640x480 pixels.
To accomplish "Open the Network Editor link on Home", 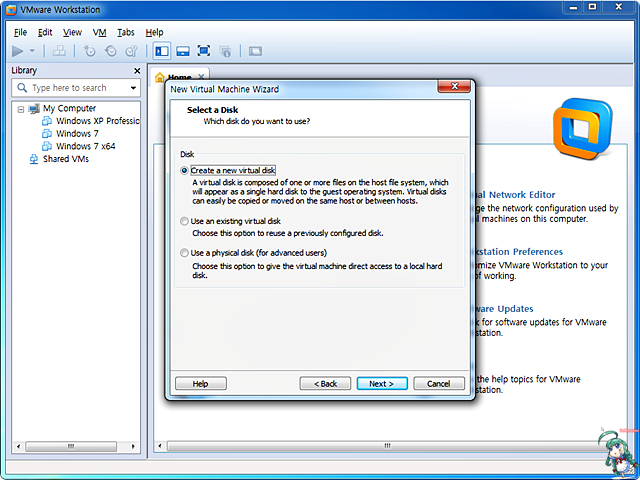I will coord(515,195).
